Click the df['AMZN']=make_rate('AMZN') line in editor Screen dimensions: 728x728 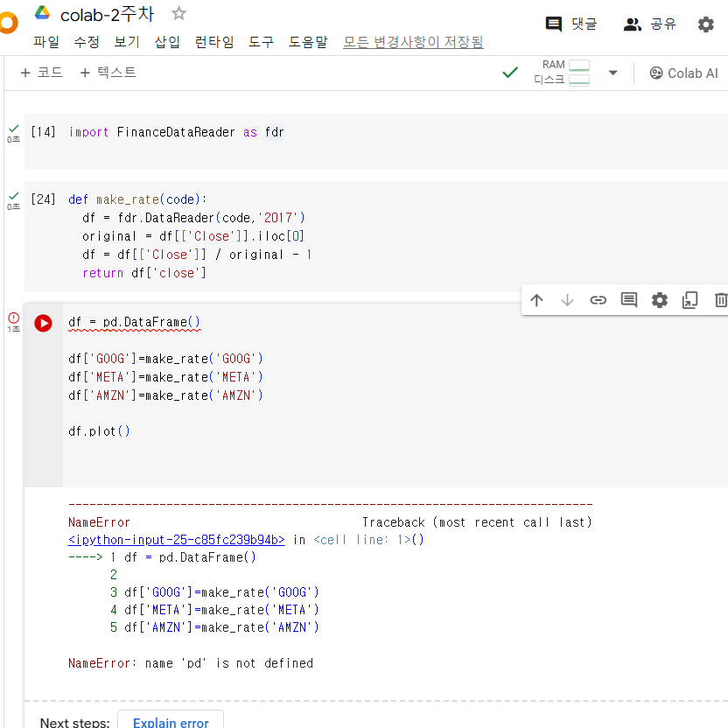point(165,395)
